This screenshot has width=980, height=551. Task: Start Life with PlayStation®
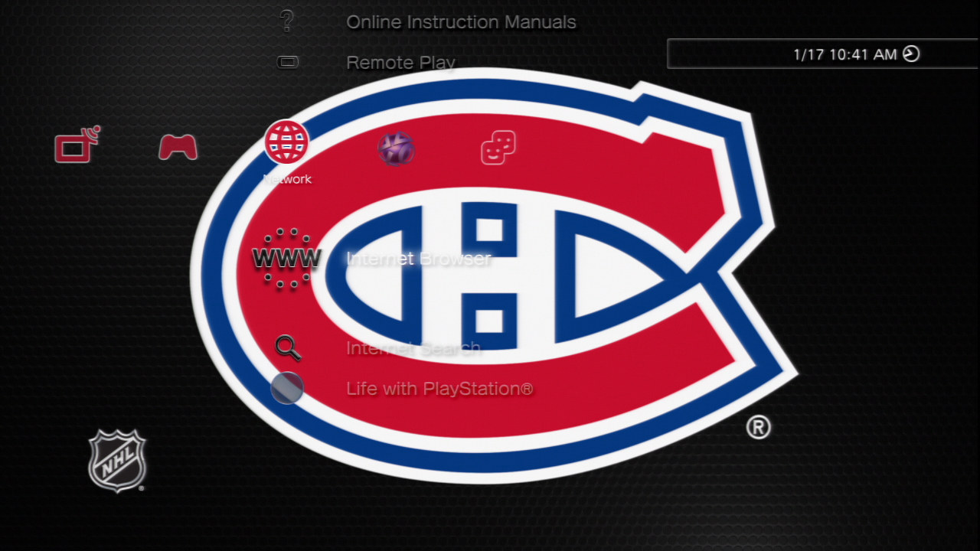click(x=439, y=389)
